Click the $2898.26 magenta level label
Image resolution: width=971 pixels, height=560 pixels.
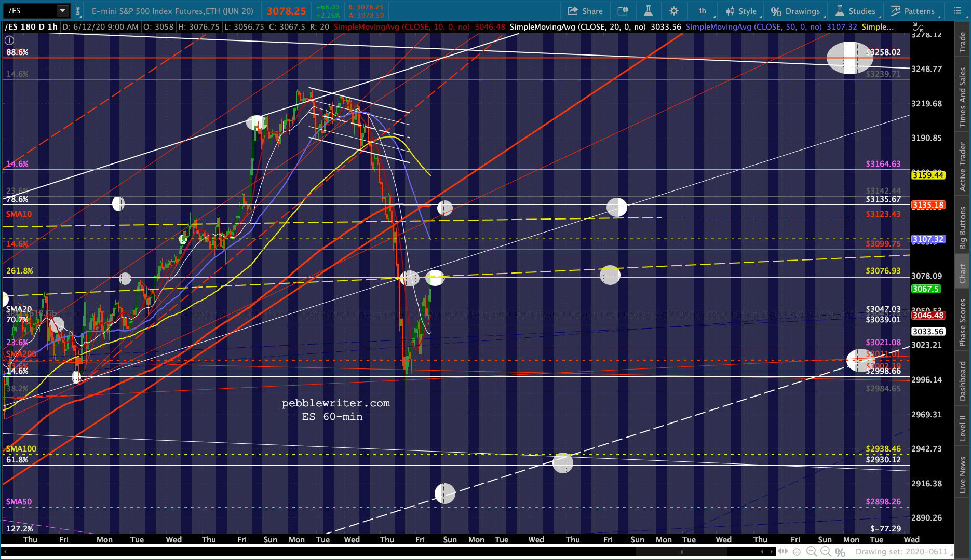coord(883,501)
